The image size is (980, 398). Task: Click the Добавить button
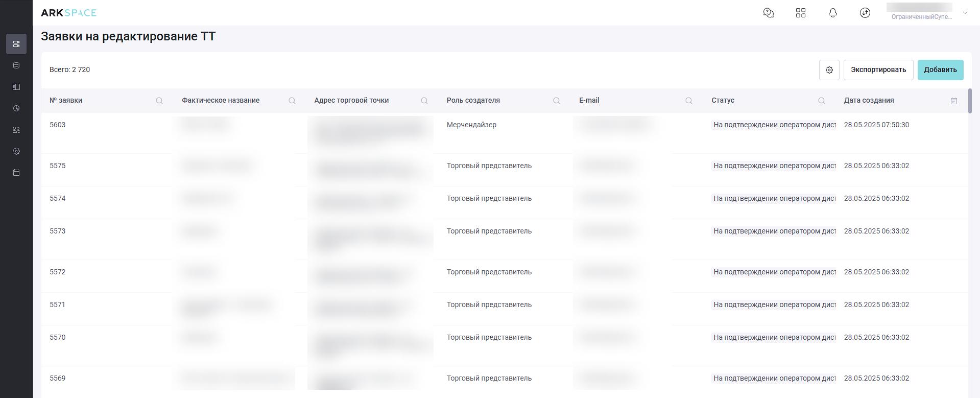click(940, 70)
